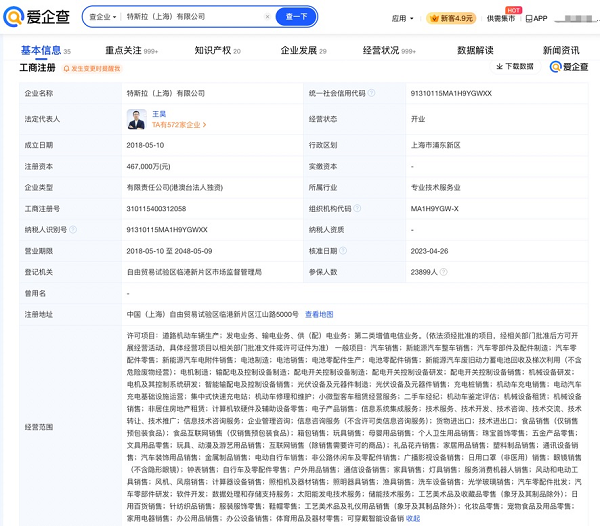
Task: Select the MA1H9YGW-X organization code
Action: [x=434, y=208]
